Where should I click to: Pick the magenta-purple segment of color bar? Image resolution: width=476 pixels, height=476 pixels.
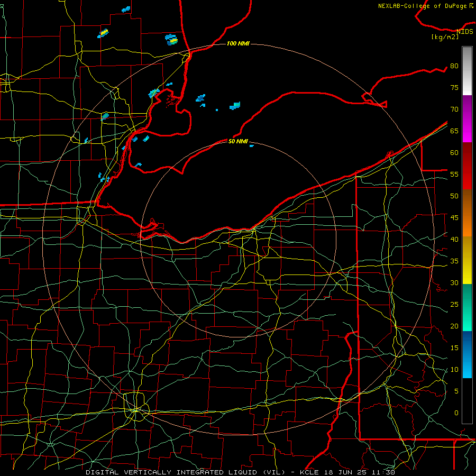(x=467, y=118)
